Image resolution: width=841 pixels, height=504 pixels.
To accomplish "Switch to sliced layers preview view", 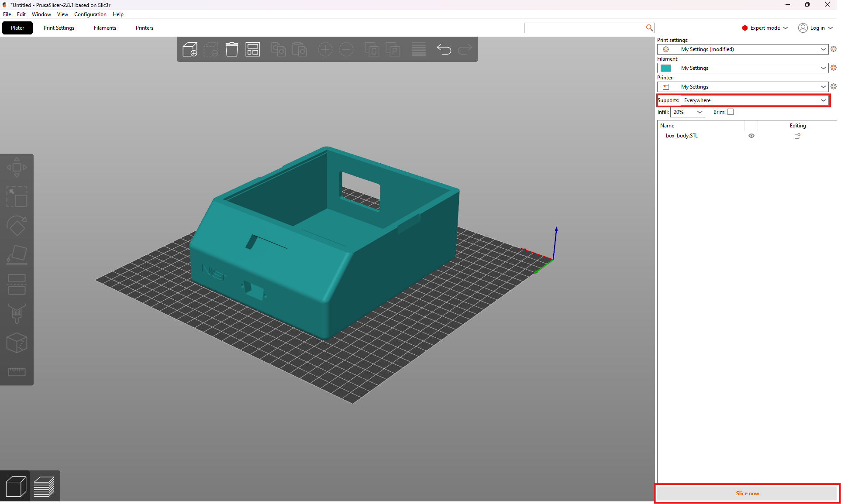I will pyautogui.click(x=44, y=486).
